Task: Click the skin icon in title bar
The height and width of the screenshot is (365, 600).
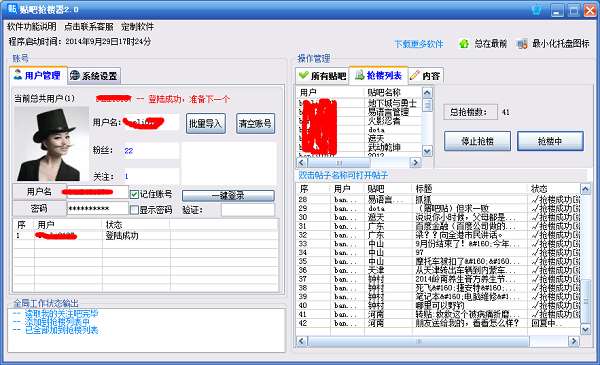Action: click(537, 10)
